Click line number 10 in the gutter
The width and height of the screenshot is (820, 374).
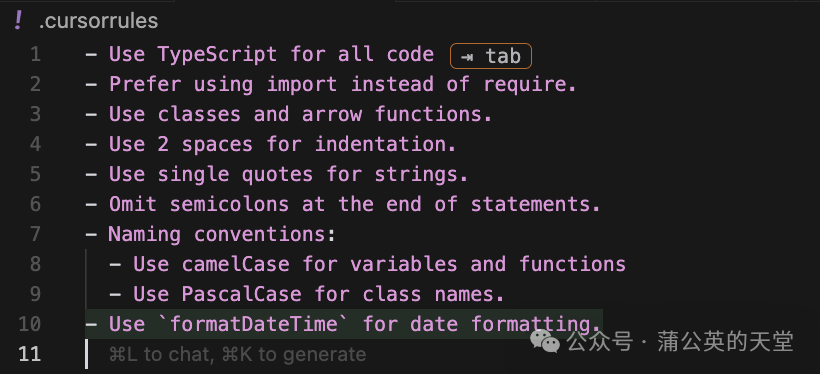click(x=29, y=324)
